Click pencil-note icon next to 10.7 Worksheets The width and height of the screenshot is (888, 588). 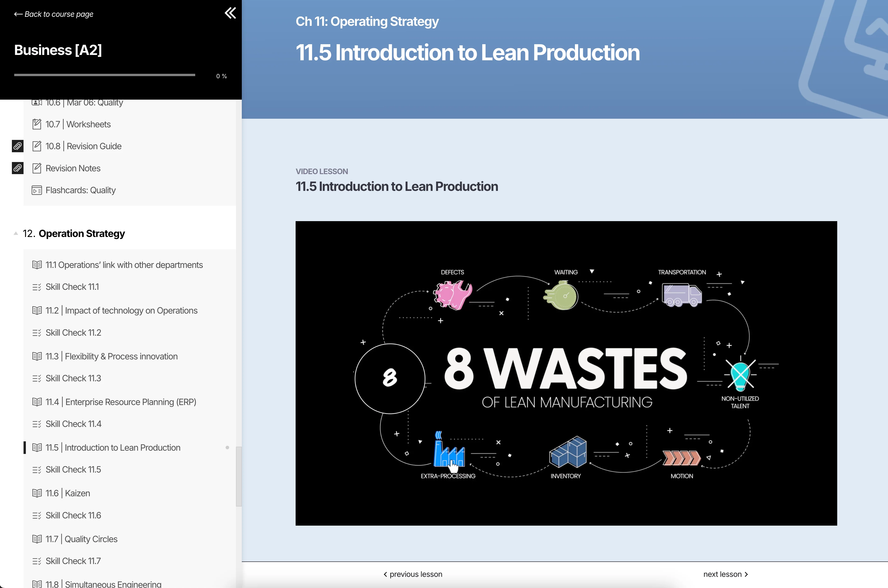point(37,124)
